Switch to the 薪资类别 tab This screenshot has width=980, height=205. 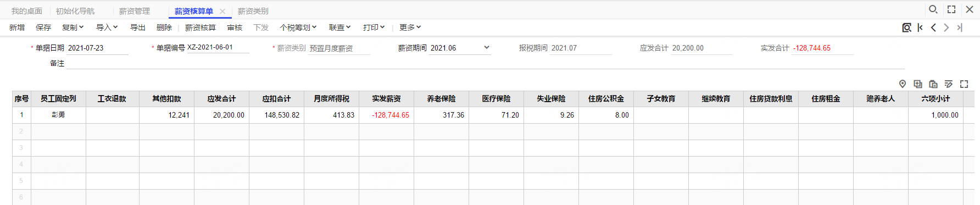click(253, 11)
